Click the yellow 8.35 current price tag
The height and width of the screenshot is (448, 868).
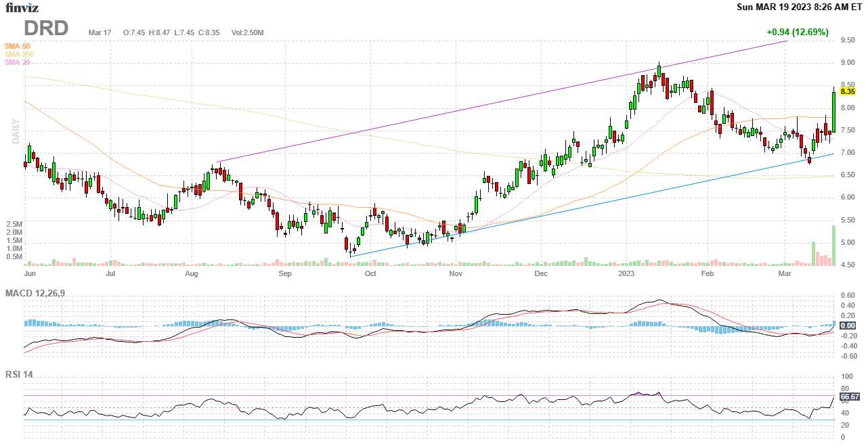pyautogui.click(x=848, y=91)
